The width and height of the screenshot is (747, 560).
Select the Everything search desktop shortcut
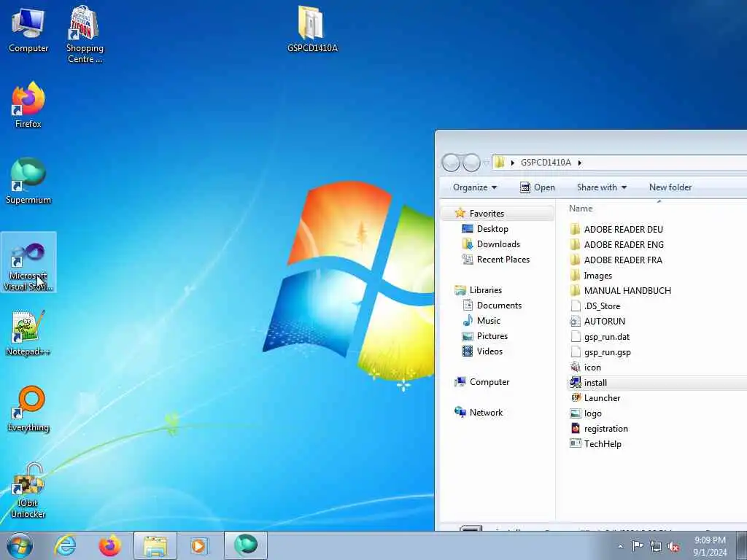pyautogui.click(x=28, y=409)
